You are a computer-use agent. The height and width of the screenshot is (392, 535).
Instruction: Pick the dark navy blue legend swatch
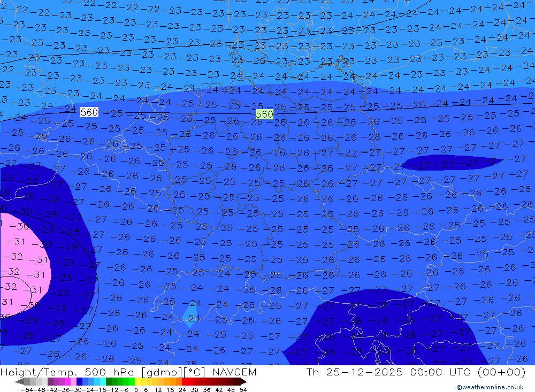(x=79, y=382)
